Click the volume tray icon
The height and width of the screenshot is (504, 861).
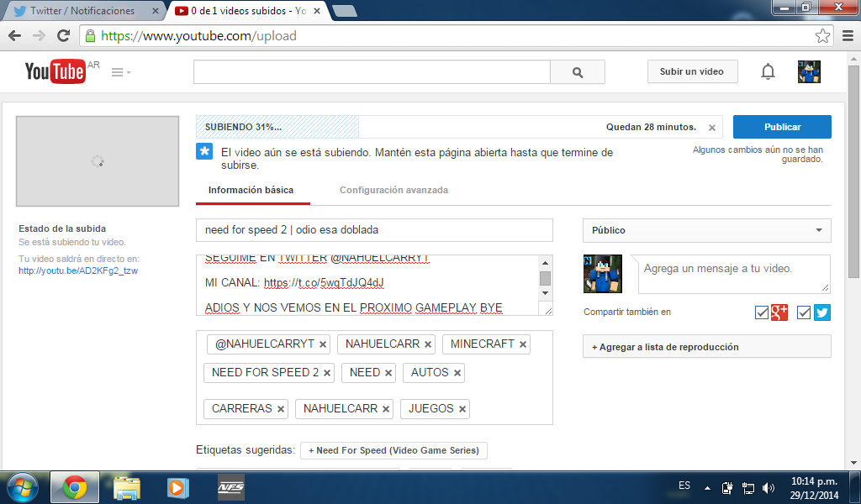[x=769, y=487]
